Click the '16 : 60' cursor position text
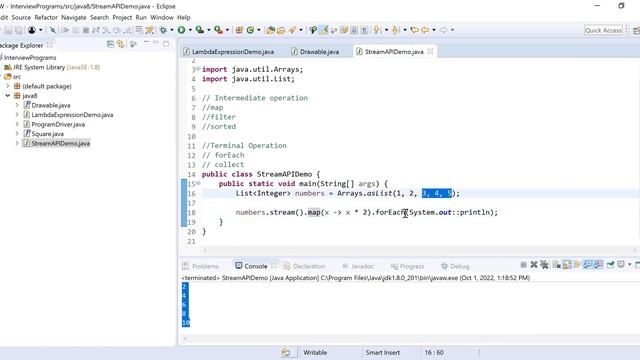The width and height of the screenshot is (640, 360). click(x=434, y=352)
